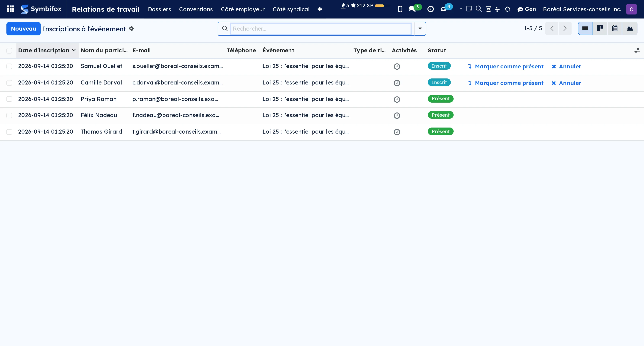The image size is (644, 346).
Task: Select all rows with header checkbox
Action: [x=9, y=51]
